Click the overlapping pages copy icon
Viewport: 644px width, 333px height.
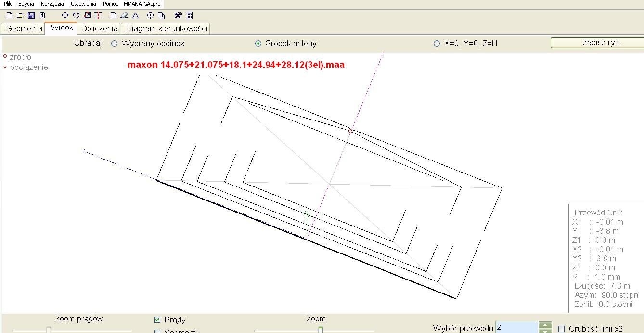tap(161, 15)
